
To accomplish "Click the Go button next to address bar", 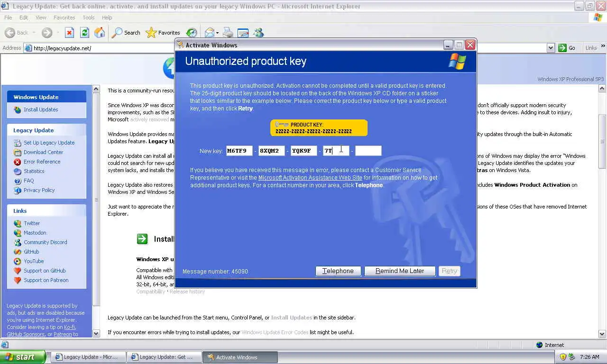I will [567, 48].
